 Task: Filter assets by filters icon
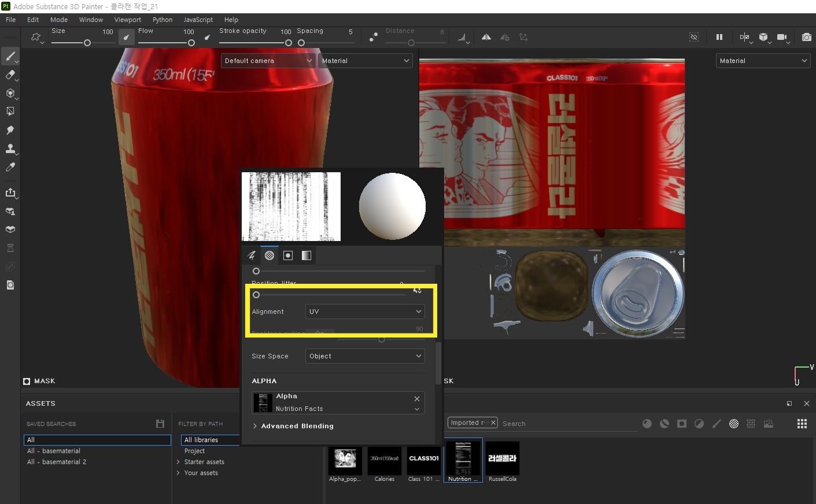(699, 424)
